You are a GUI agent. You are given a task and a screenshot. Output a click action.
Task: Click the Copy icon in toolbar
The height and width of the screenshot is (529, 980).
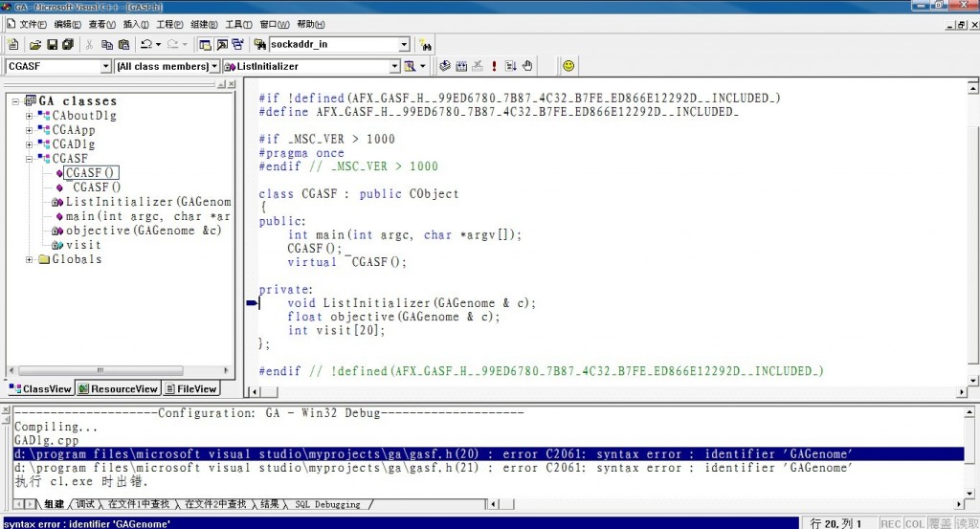pyautogui.click(x=107, y=44)
